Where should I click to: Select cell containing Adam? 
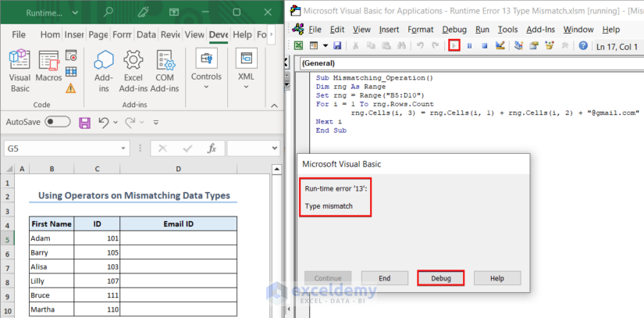[52, 238]
